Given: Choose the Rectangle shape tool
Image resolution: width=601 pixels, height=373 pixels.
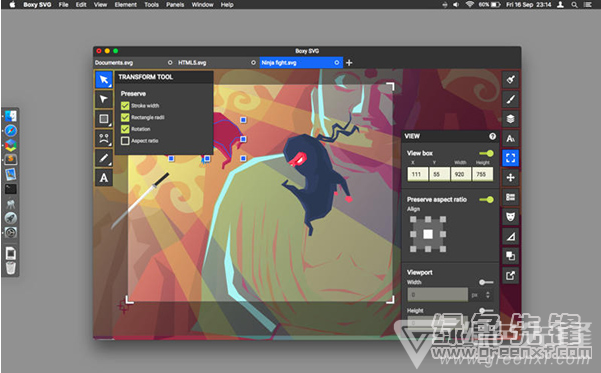Looking at the screenshot, I should tap(103, 119).
